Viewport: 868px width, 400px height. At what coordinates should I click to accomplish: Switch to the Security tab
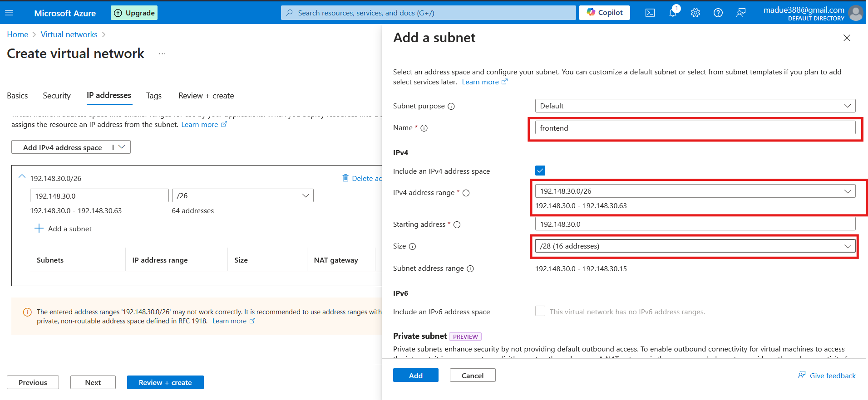pyautogui.click(x=57, y=96)
